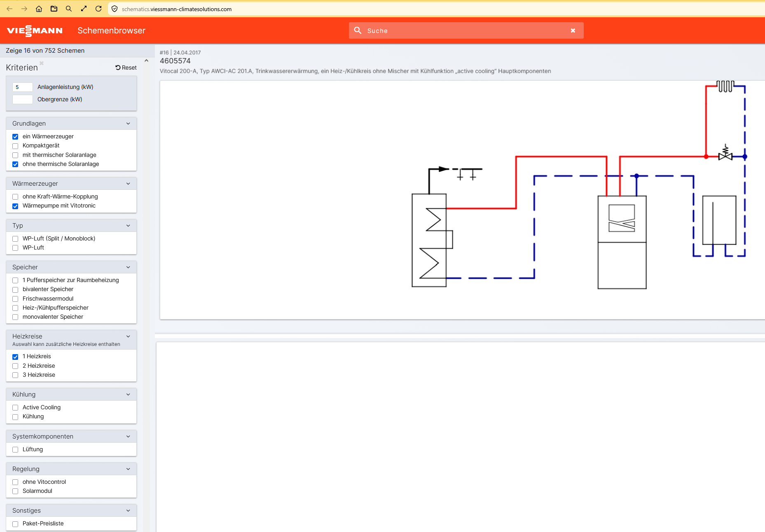The width and height of the screenshot is (765, 532).
Task: Open the hydraulic scheme diagram thumbnail
Action: [x=462, y=200]
